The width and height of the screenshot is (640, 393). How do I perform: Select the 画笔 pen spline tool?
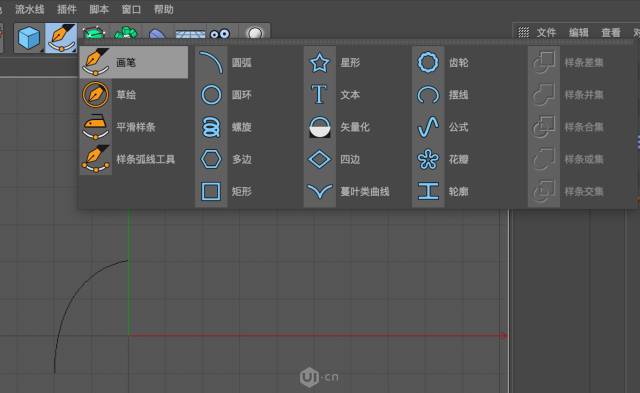(x=134, y=62)
